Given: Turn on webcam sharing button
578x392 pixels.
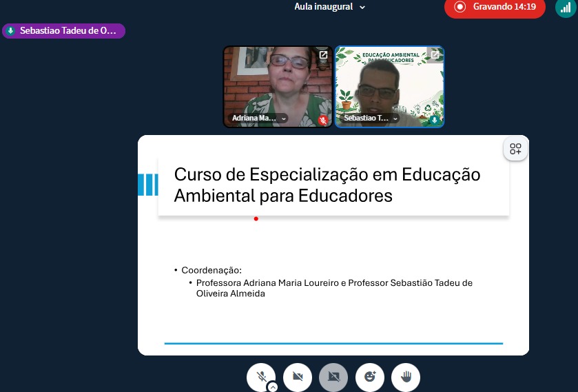Looking at the screenshot, I should click(x=298, y=376).
